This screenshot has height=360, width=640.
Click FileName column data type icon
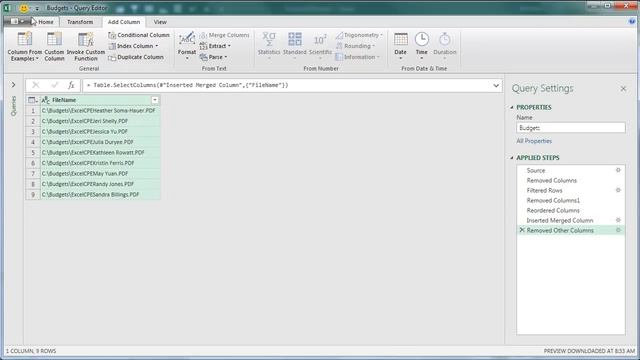(46, 100)
